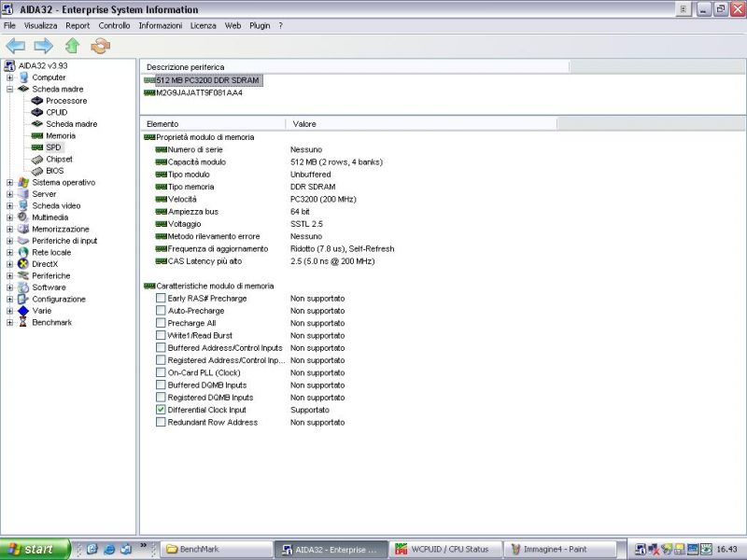Switch to Immagine4 - Paint taskbar button
The width and height of the screenshot is (747, 560).
[x=560, y=549]
